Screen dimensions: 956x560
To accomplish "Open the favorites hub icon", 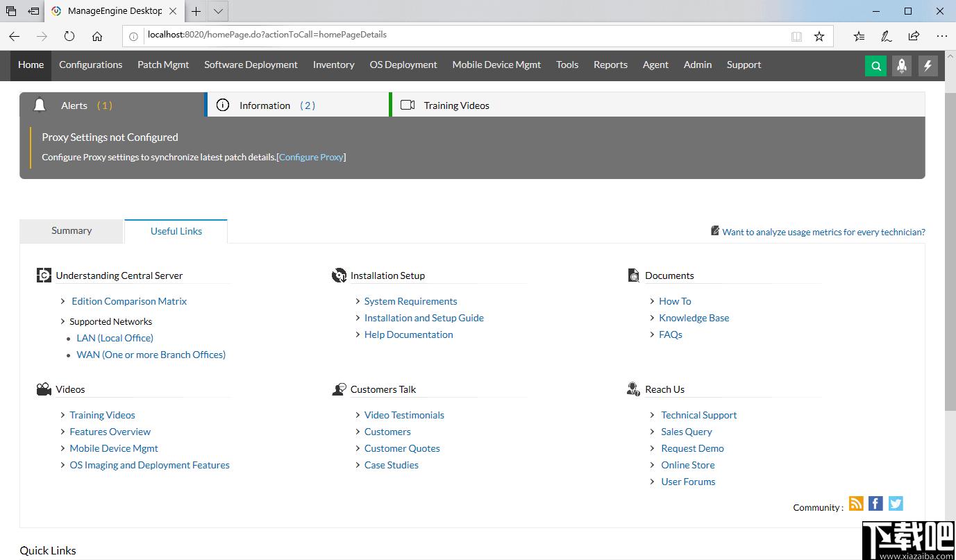I will [x=859, y=36].
